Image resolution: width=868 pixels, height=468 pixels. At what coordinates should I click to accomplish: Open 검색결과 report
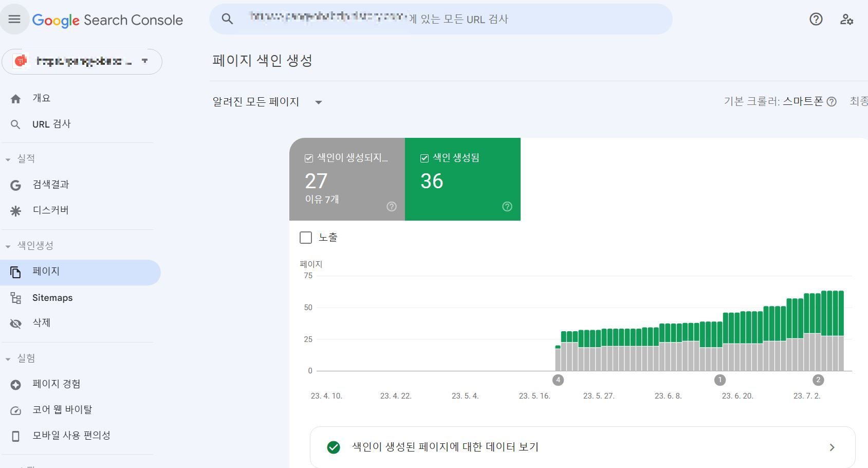[80, 185]
